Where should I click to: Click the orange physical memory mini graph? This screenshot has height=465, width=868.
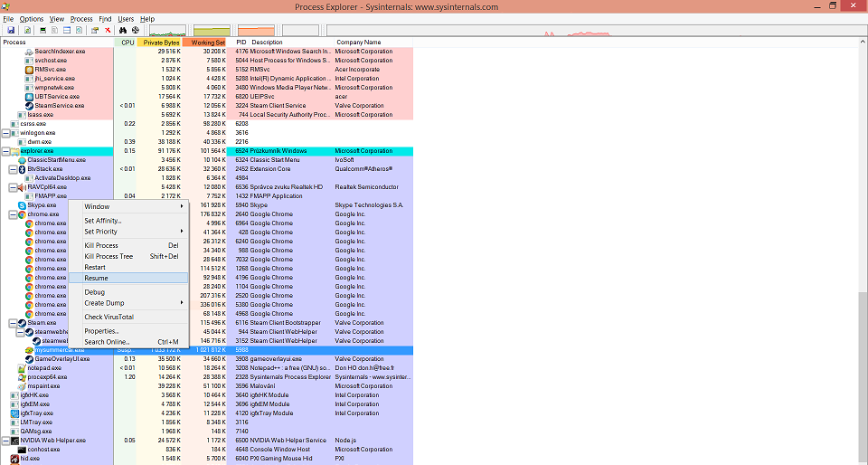tap(256, 31)
